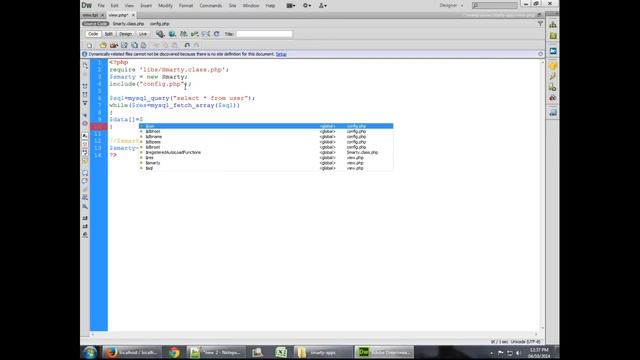Open Excel from the taskbar
640x360 pixels.
[x=281, y=352]
